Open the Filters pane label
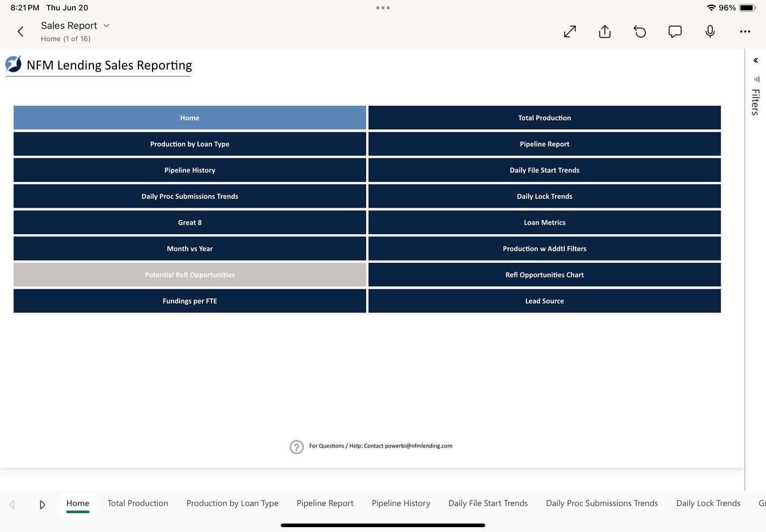 tap(756, 102)
